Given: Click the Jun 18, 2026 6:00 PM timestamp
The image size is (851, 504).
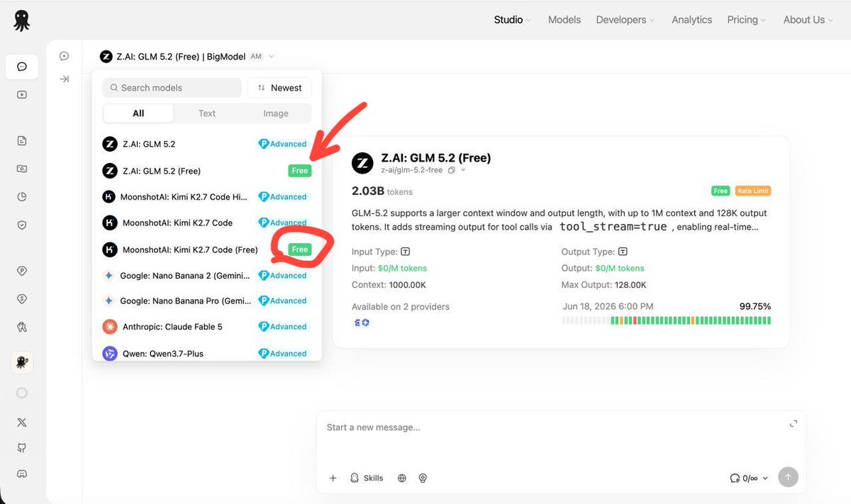Looking at the screenshot, I should click(608, 306).
